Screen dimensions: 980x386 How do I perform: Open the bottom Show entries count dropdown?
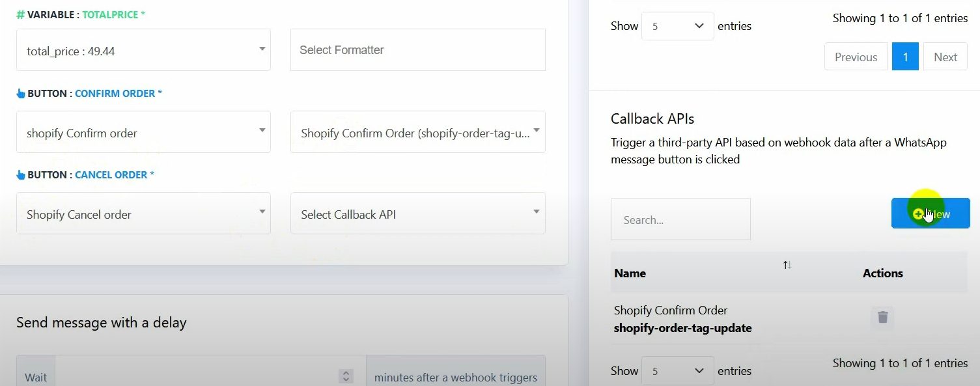pyautogui.click(x=677, y=371)
